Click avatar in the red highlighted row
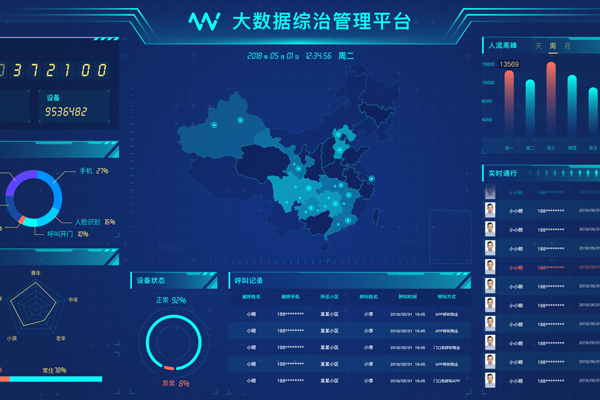 click(491, 267)
